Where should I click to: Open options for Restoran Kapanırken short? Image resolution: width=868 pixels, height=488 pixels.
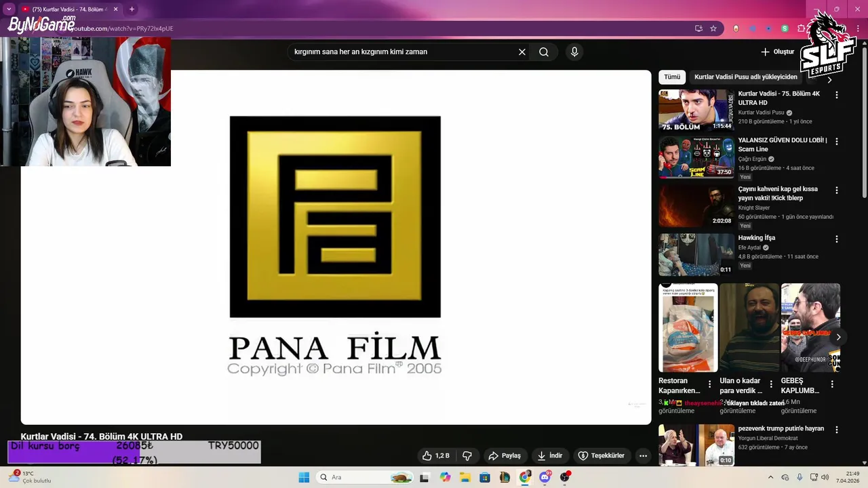click(710, 384)
